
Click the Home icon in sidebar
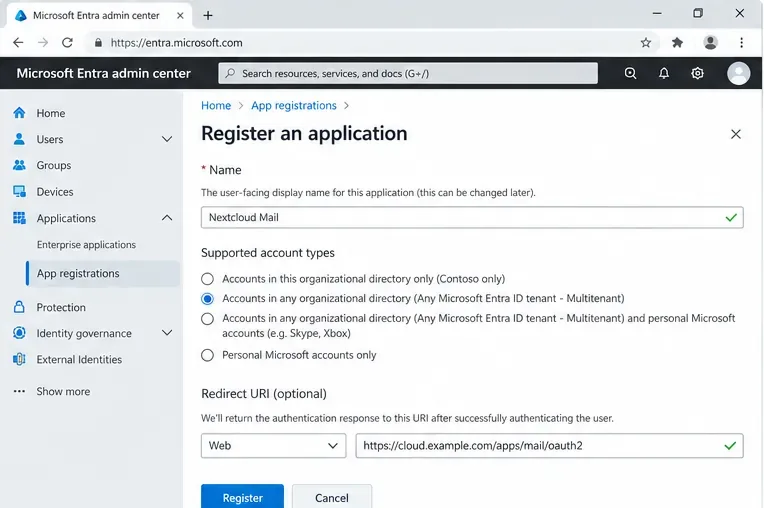click(19, 113)
